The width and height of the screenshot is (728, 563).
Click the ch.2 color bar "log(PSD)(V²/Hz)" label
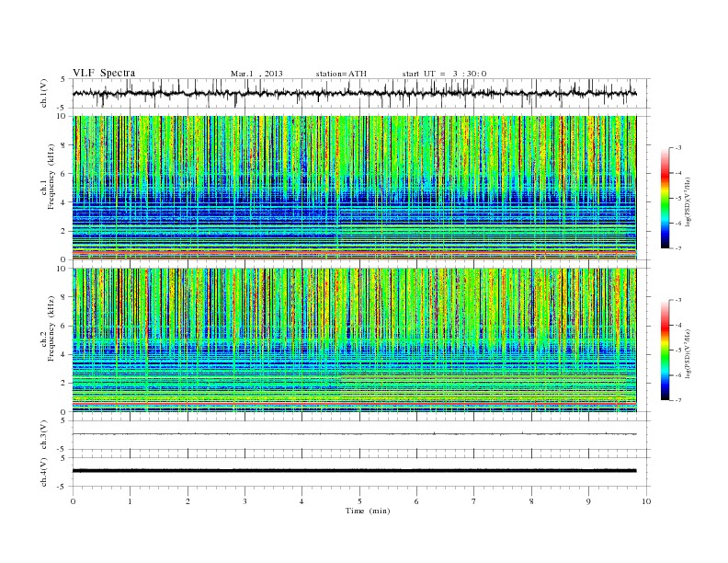pyautogui.click(x=688, y=352)
